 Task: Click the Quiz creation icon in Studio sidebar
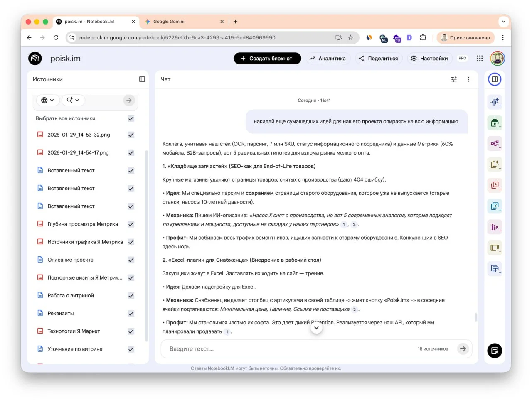click(x=495, y=206)
